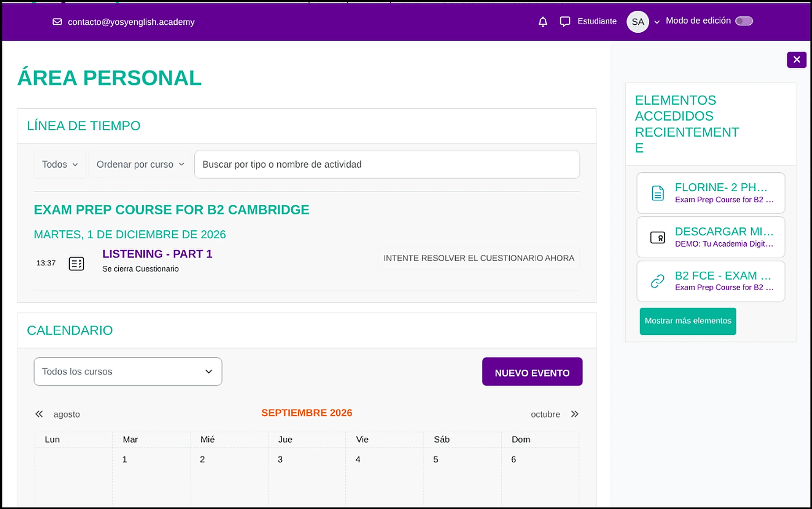Click MARTES, 1 DE DICIEMBRE DE 2026 heading
812x509 pixels.
point(130,235)
